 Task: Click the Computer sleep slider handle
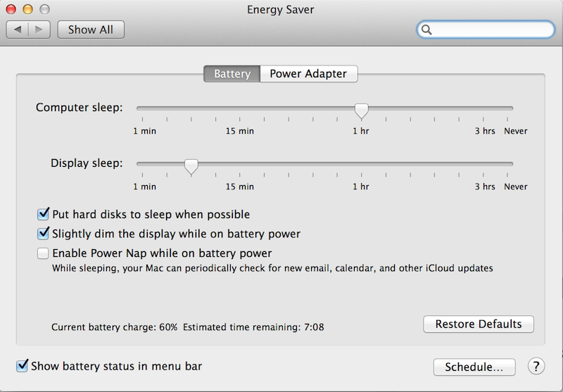point(361,110)
